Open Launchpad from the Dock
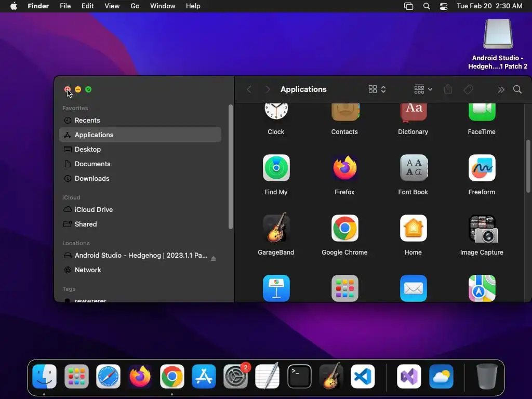 click(76, 376)
